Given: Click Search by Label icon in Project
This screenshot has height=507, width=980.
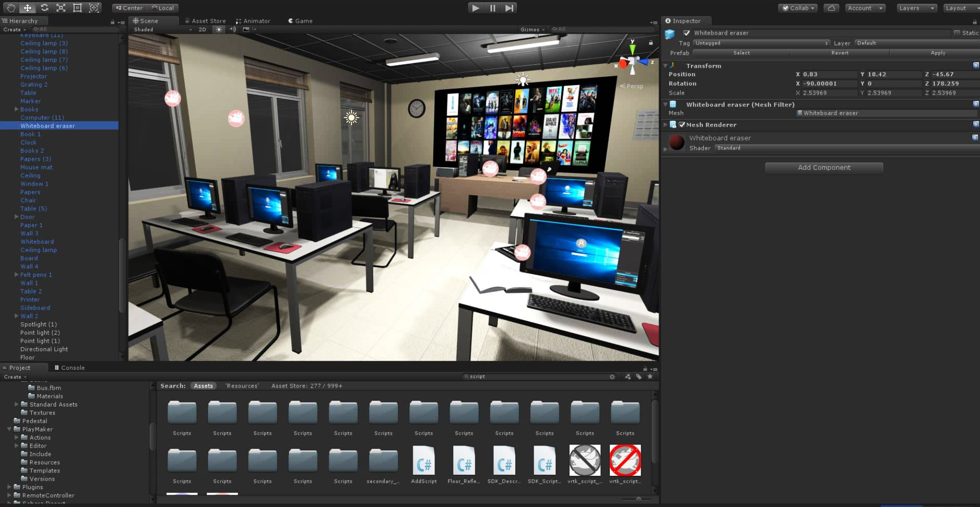Looking at the screenshot, I should click(x=639, y=376).
